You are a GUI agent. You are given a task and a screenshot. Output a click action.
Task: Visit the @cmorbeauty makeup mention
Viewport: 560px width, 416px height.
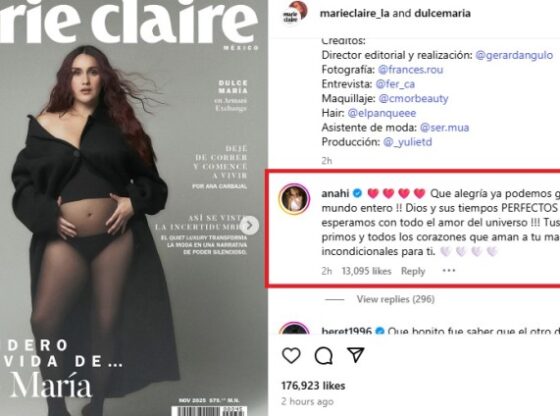pos(413,99)
